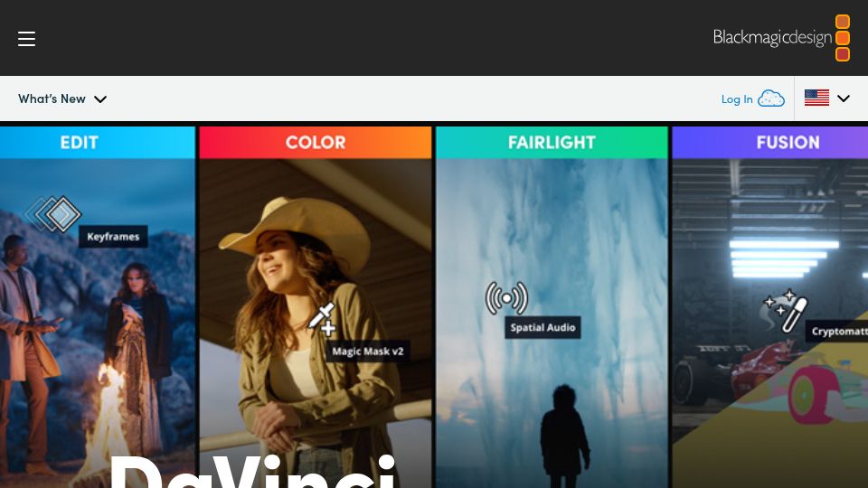Click the Spatial Audio label
Screen dimensions: 868x488
(x=542, y=327)
